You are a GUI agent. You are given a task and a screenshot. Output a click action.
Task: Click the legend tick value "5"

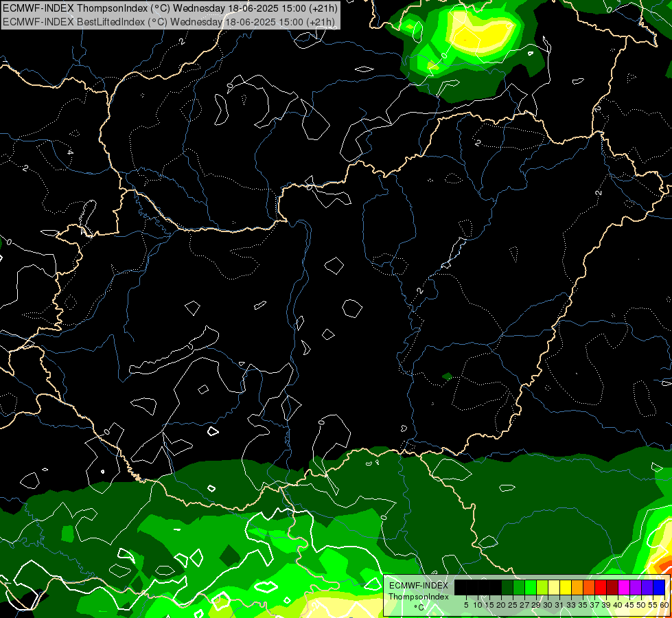466,605
